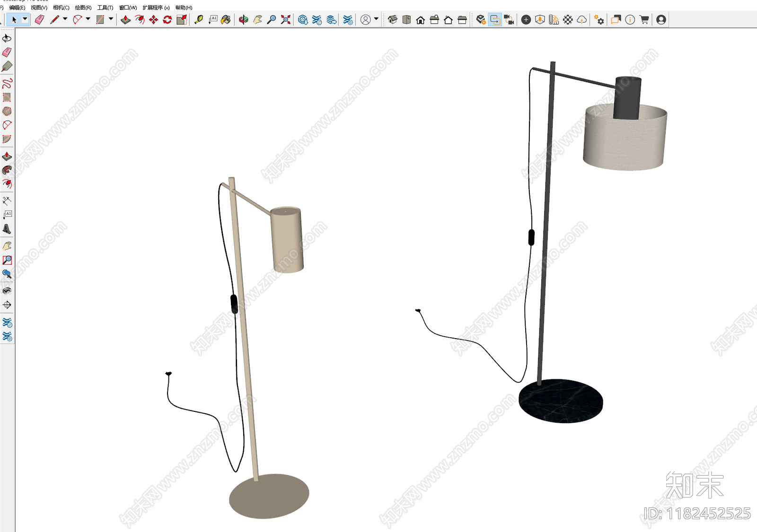The width and height of the screenshot is (757, 532).
Task: Select the Rotated Rectangle tool
Action: pos(7,97)
